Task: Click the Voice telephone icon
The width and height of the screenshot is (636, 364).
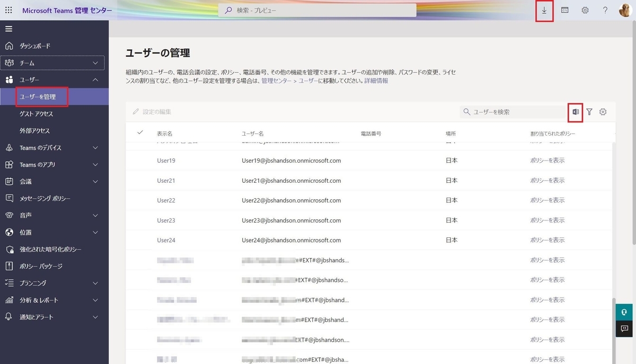Action: [9, 215]
